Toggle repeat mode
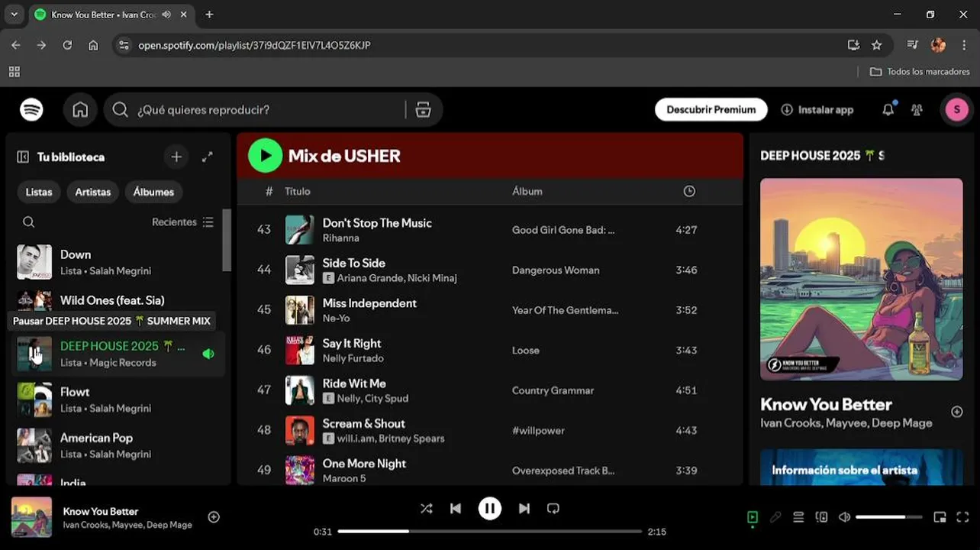 pyautogui.click(x=553, y=508)
